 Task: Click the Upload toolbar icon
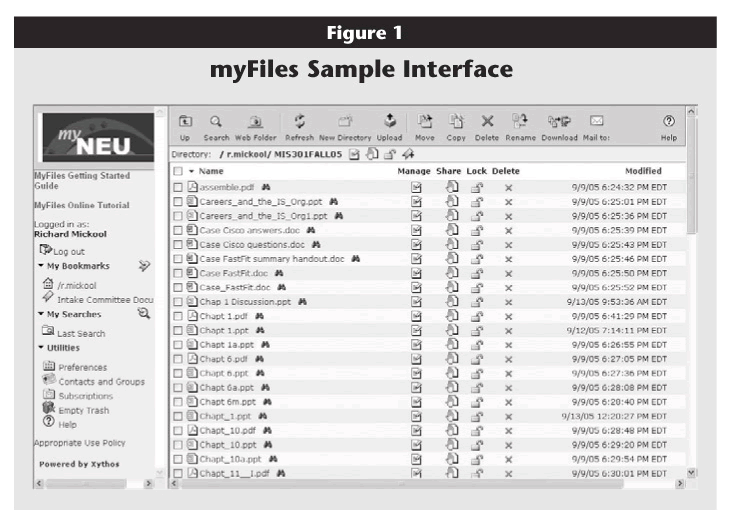(390, 121)
